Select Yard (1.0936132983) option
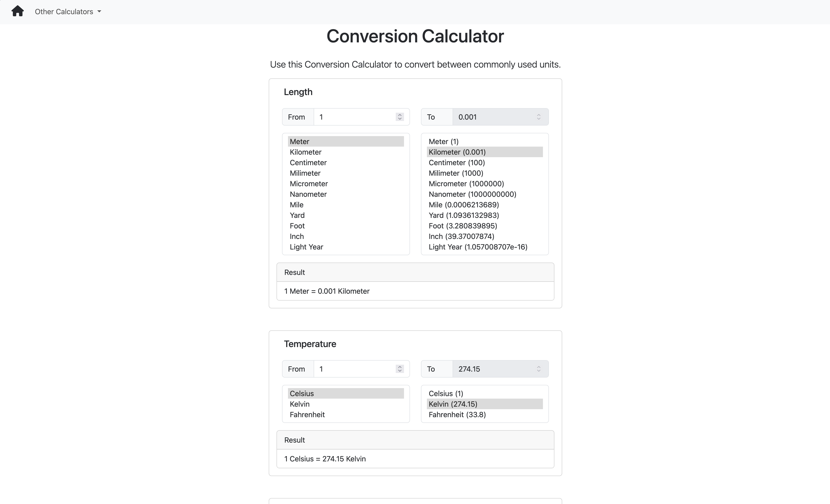The width and height of the screenshot is (830, 504). [485, 215]
